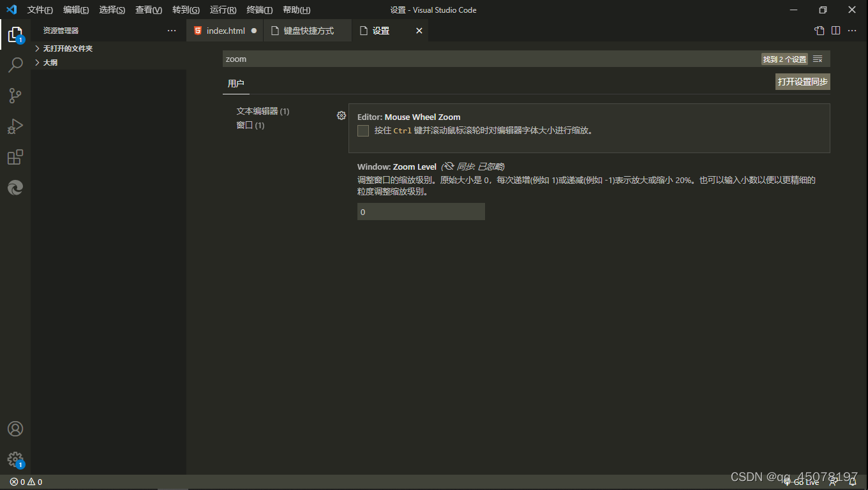Switch to the 键盘快捷方式 tab
This screenshot has width=868, height=490.
[x=308, y=31]
